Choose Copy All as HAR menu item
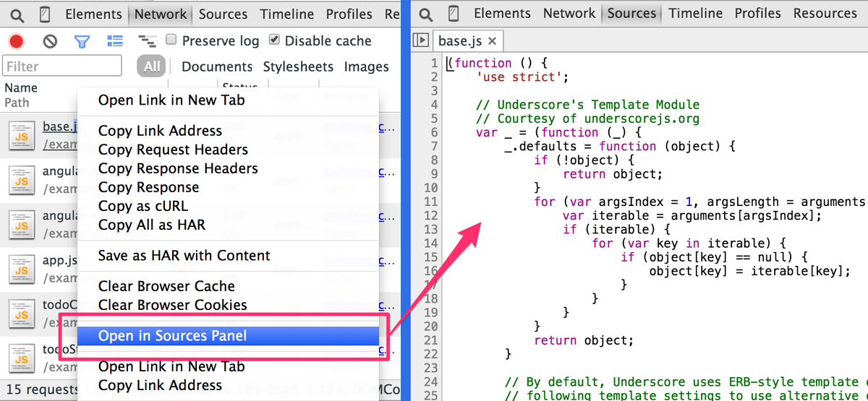868x401 pixels. pyautogui.click(x=228, y=225)
